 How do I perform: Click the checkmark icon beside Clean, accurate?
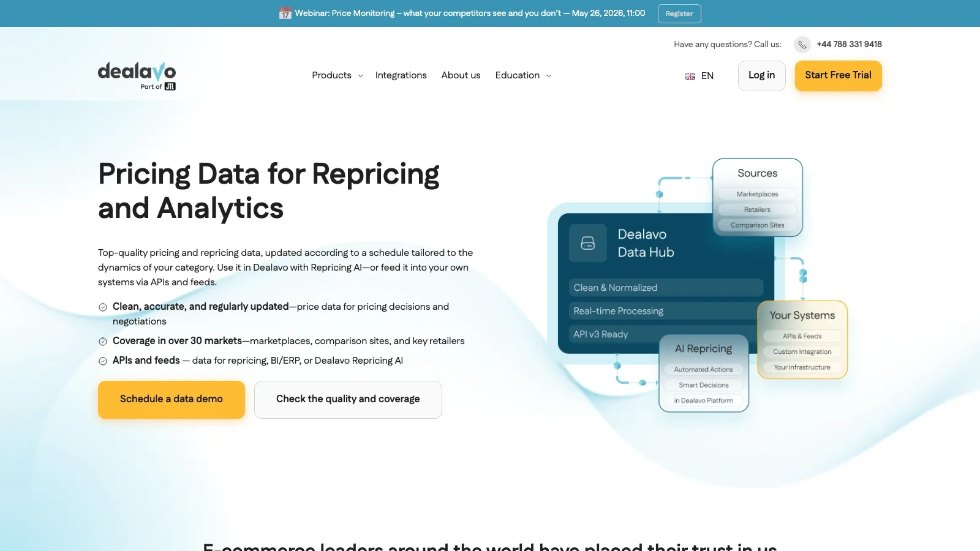tap(103, 307)
